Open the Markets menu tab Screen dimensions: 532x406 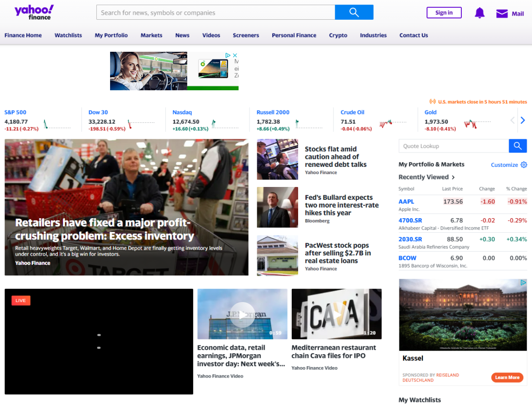tap(151, 35)
